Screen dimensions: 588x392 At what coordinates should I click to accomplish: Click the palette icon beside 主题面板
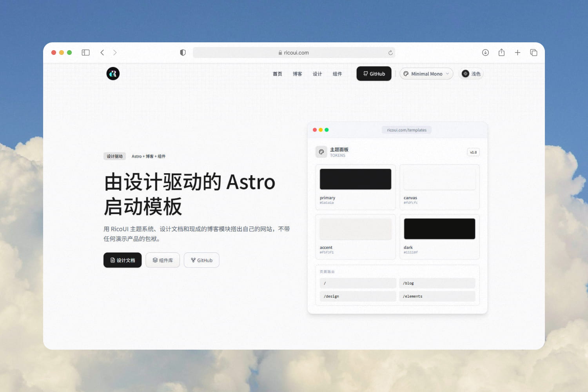tap(321, 152)
